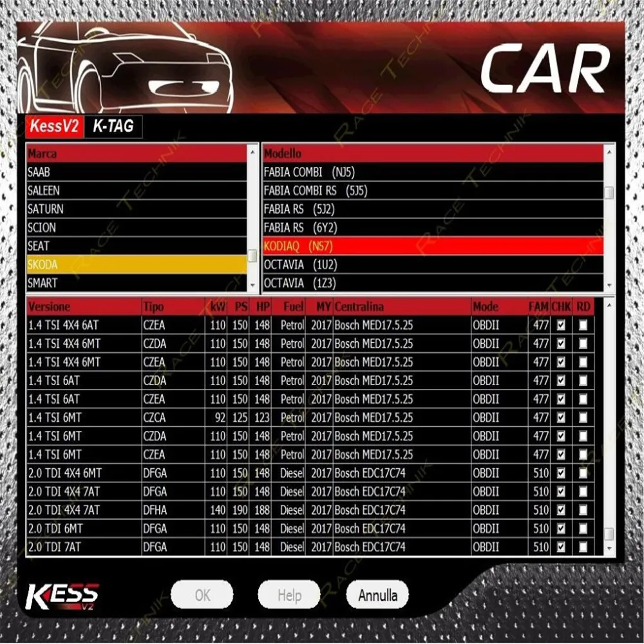The height and width of the screenshot is (644, 644).
Task: Switch to the KessV2 tab
Action: pyautogui.click(x=55, y=126)
